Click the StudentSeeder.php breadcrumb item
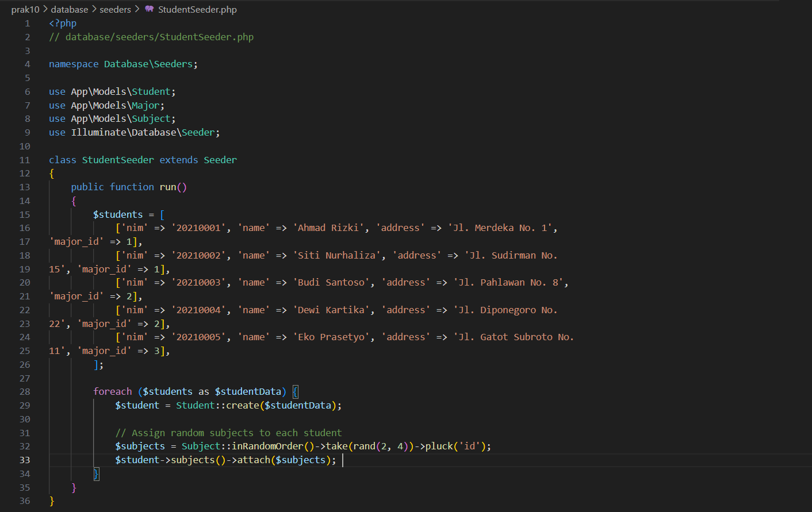 [x=197, y=9]
